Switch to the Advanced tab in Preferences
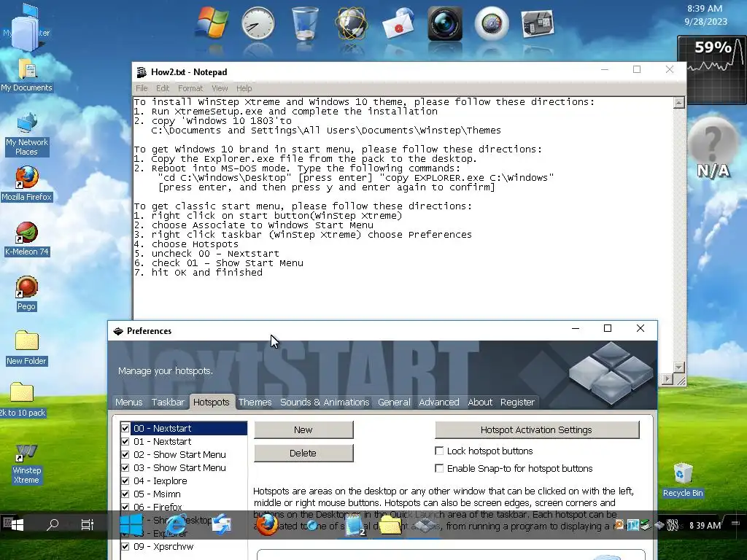The height and width of the screenshot is (560, 747). pos(438,402)
